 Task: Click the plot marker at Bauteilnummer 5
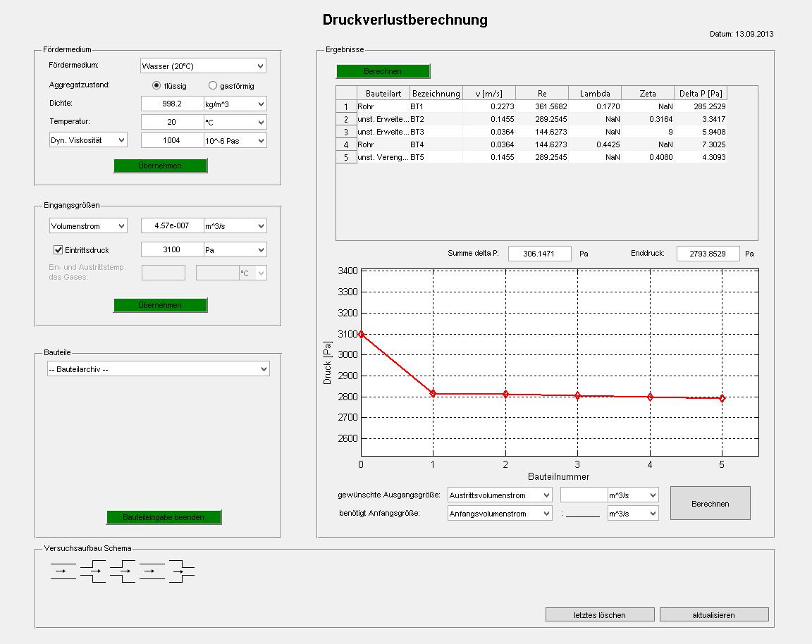[722, 399]
